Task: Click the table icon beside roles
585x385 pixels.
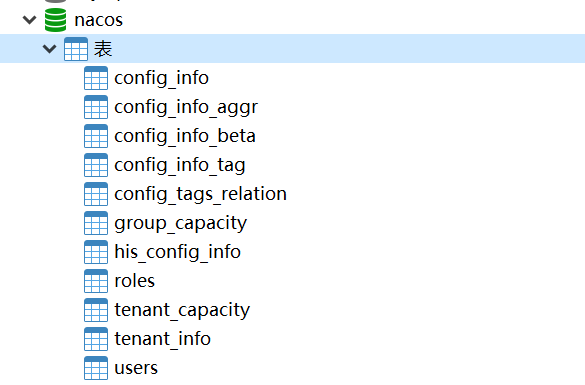Action: pos(96,281)
